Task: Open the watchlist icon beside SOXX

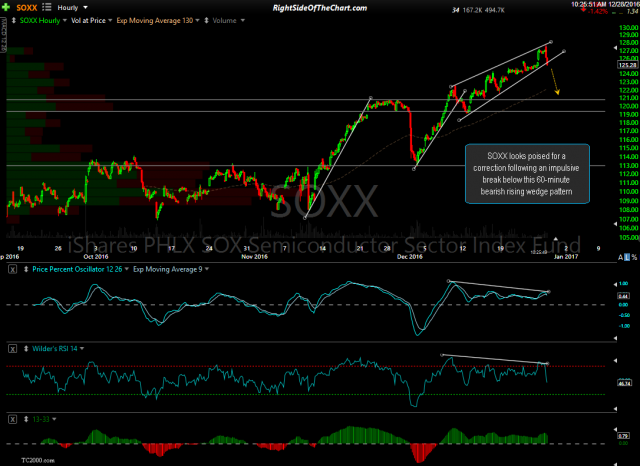Action: pos(47,7)
